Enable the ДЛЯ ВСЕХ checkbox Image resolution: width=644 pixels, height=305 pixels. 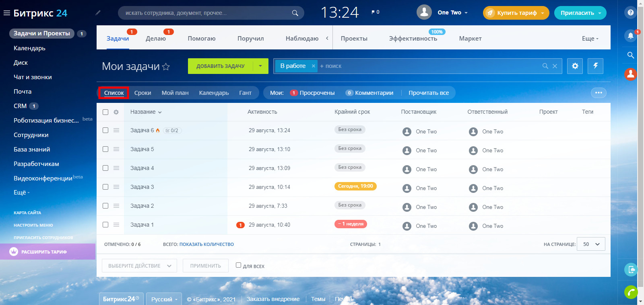[x=238, y=265]
